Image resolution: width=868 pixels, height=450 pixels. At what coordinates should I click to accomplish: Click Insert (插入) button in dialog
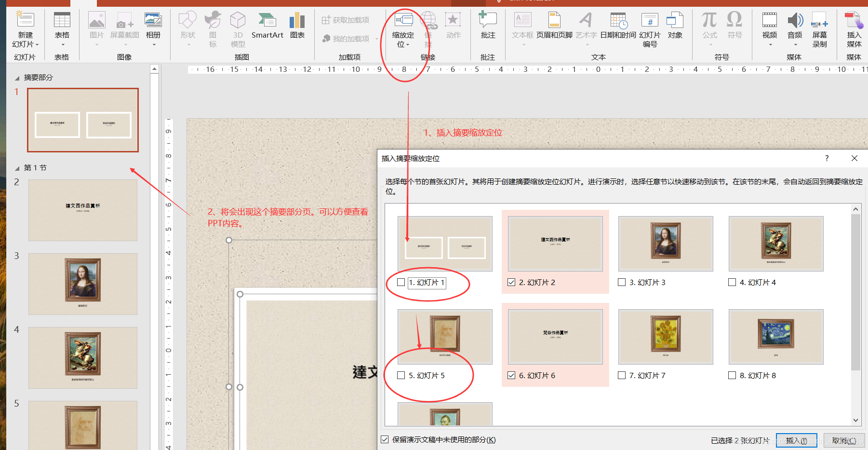[796, 440]
